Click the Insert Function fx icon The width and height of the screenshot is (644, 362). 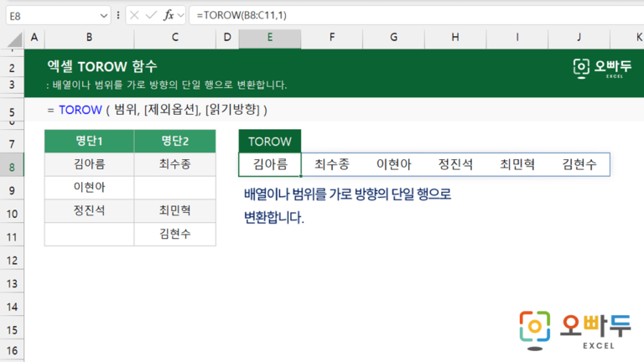pyautogui.click(x=169, y=16)
